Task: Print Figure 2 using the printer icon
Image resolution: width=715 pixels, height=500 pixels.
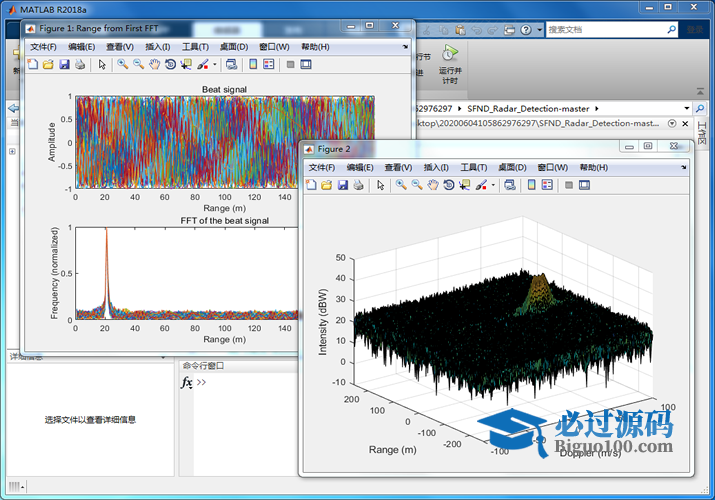Action: tap(358, 185)
